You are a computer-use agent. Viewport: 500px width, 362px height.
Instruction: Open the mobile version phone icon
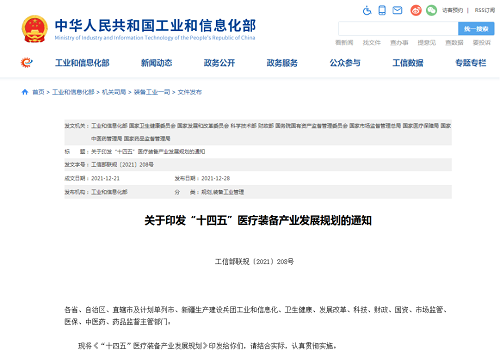tap(382, 10)
